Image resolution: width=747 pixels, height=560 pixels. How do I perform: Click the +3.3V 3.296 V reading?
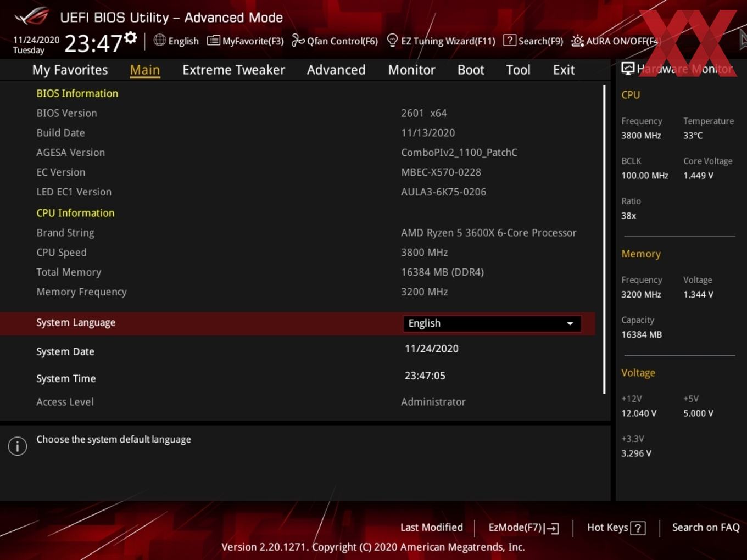pos(637,453)
